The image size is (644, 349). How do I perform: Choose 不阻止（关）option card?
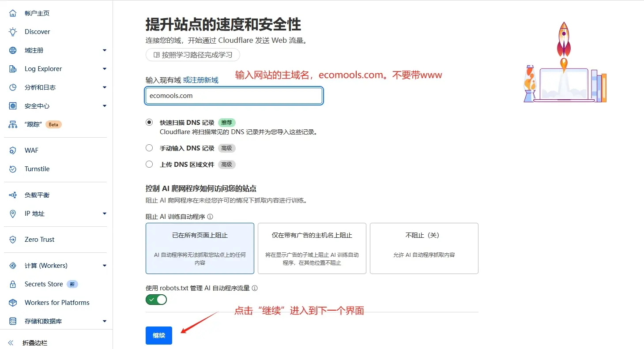[424, 248]
